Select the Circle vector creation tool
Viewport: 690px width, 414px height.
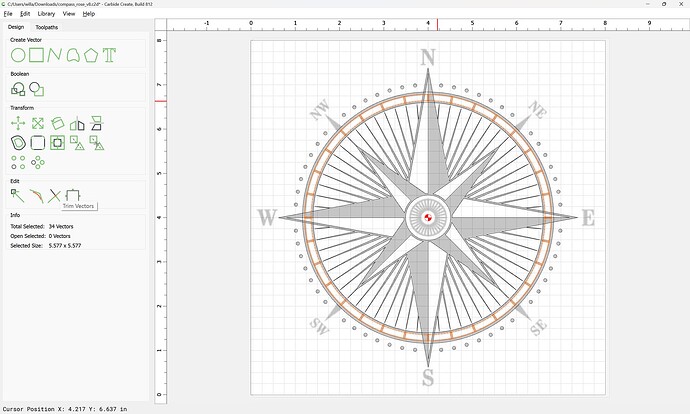pyautogui.click(x=18, y=55)
